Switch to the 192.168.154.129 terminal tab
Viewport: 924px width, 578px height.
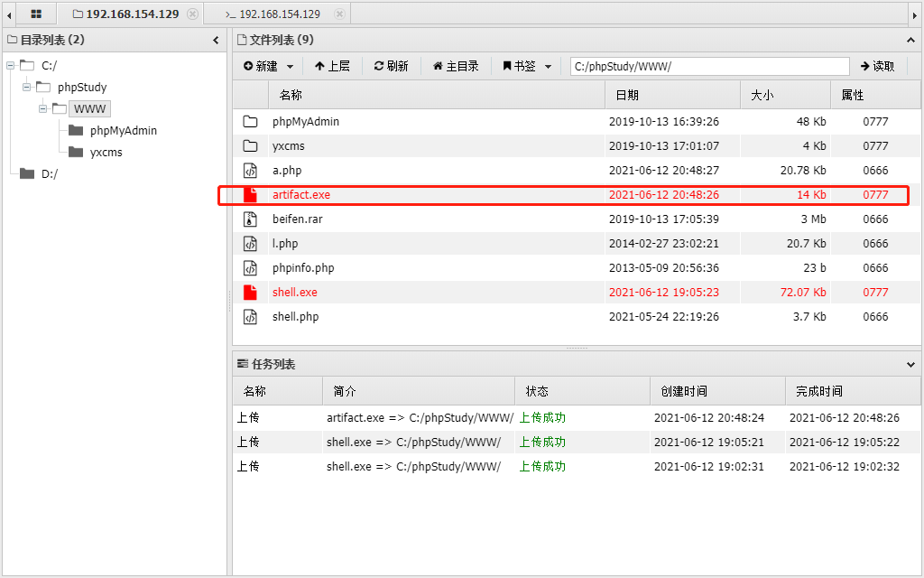click(273, 14)
